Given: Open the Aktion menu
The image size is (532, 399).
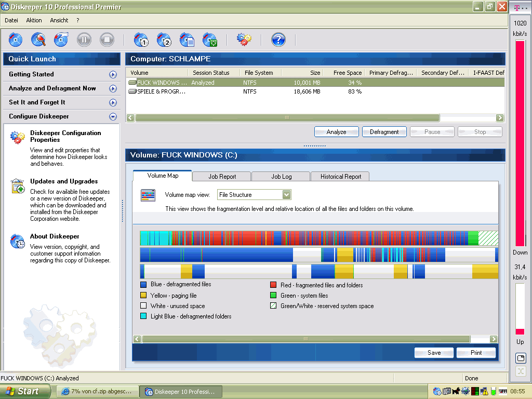Looking at the screenshot, I should point(34,20).
